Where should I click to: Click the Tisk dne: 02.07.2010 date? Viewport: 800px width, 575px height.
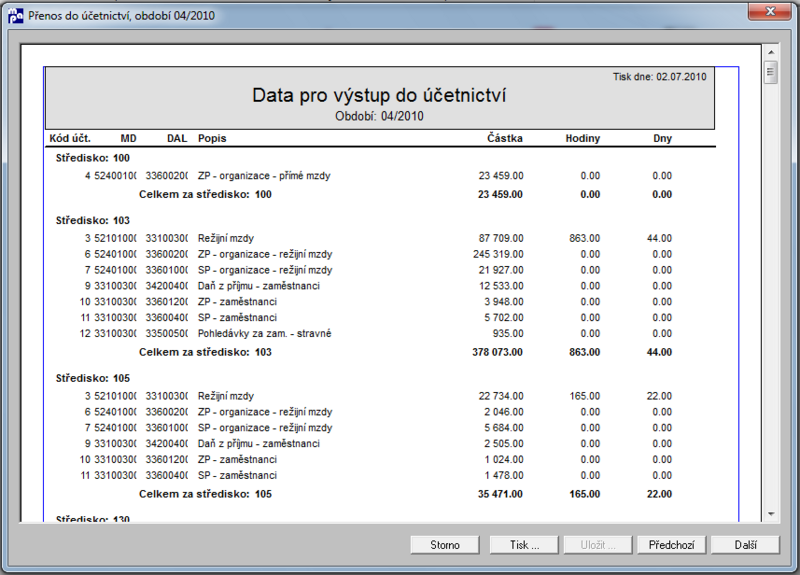[x=660, y=77]
